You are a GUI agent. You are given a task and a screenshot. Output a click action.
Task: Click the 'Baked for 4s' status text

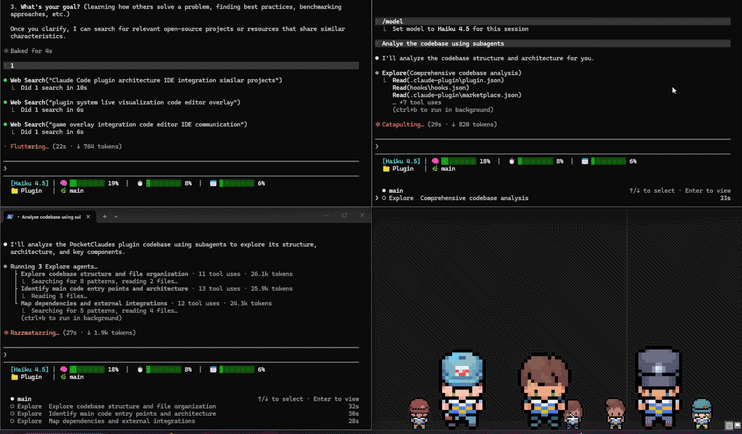click(x=31, y=51)
